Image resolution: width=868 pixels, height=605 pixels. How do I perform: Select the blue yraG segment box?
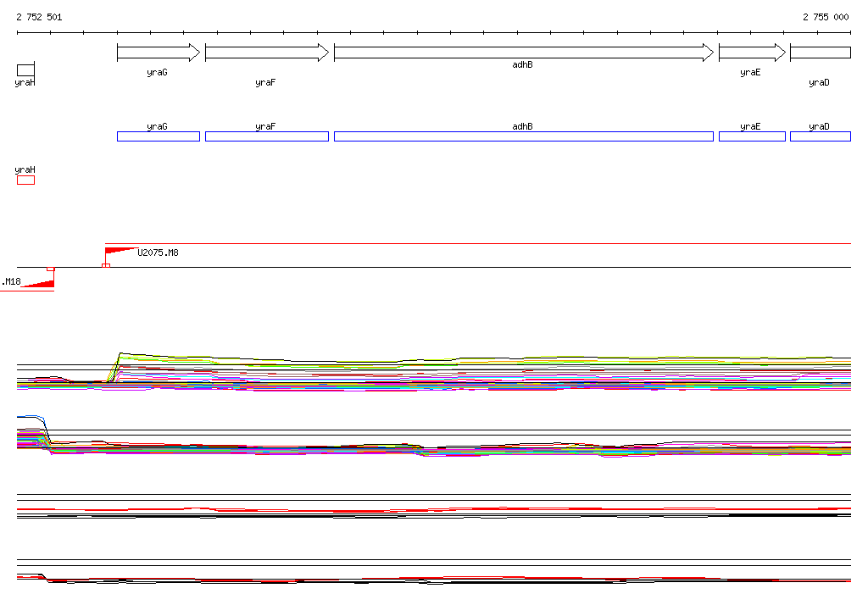click(158, 136)
